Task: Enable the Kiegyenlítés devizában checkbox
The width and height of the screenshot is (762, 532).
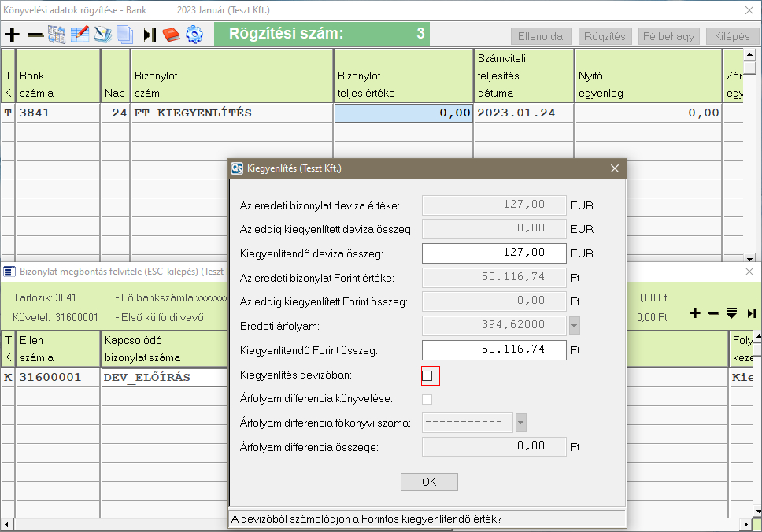Action: (x=427, y=376)
